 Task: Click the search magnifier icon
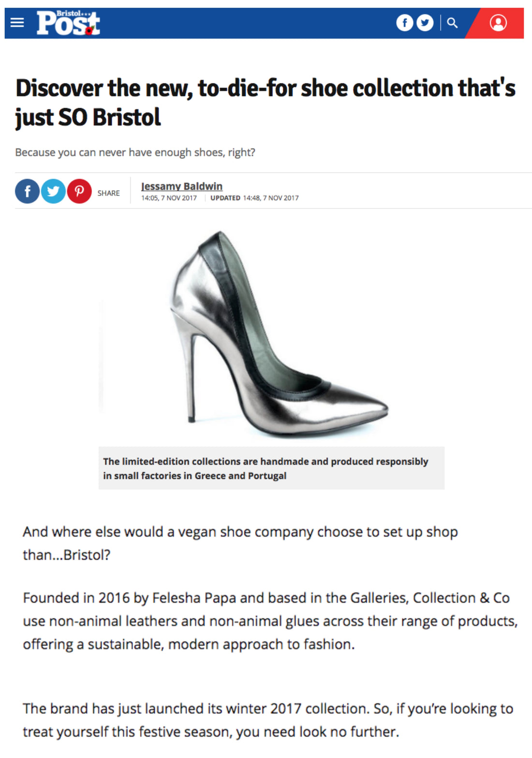coord(452,23)
